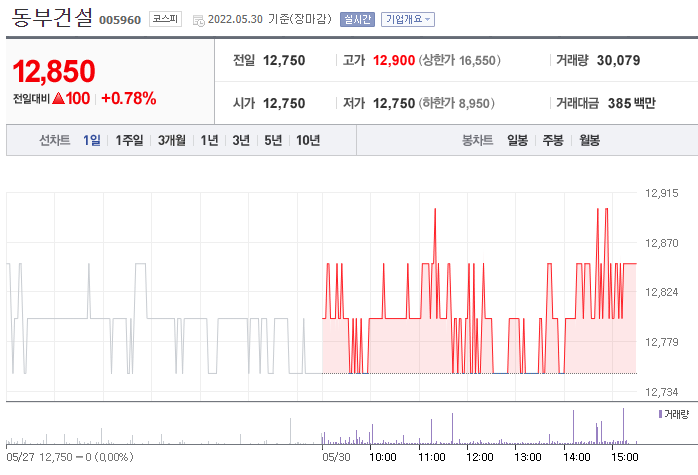This screenshot has width=698, height=475.
Task: Click the 12,870 price axis label
Action: tap(661, 243)
